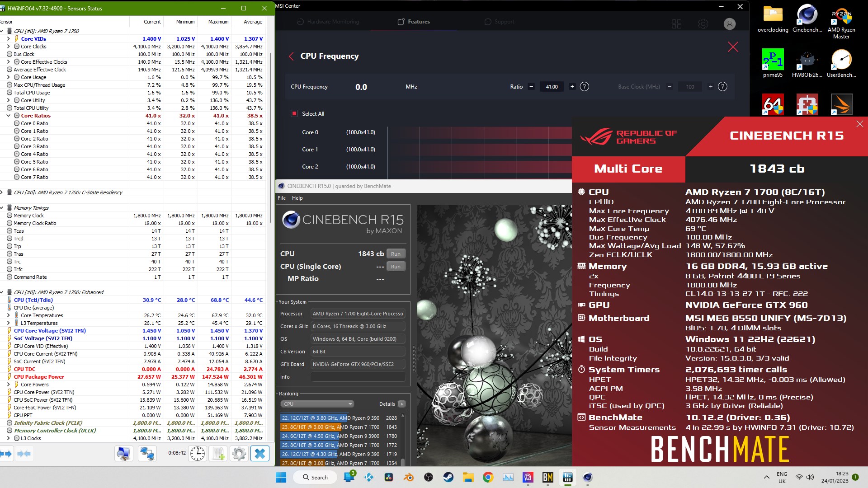This screenshot has width=868, height=488.
Task: Click Cinebench Info text field
Action: pos(358,377)
